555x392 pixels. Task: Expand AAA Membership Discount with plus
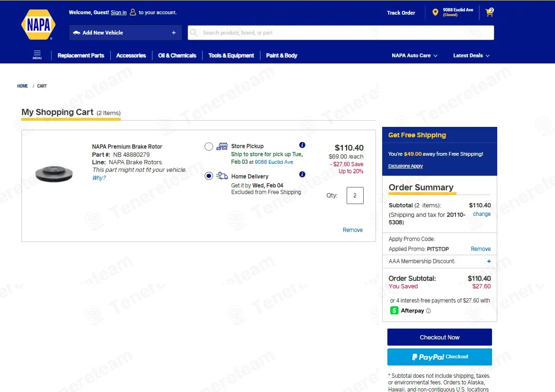[x=489, y=261]
